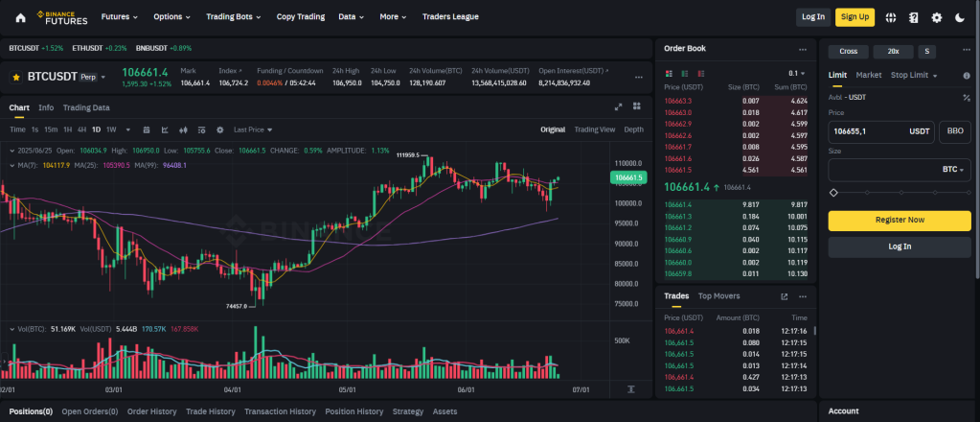Switch chart view to Trading View
The height and width of the screenshot is (422, 980).
click(x=594, y=129)
